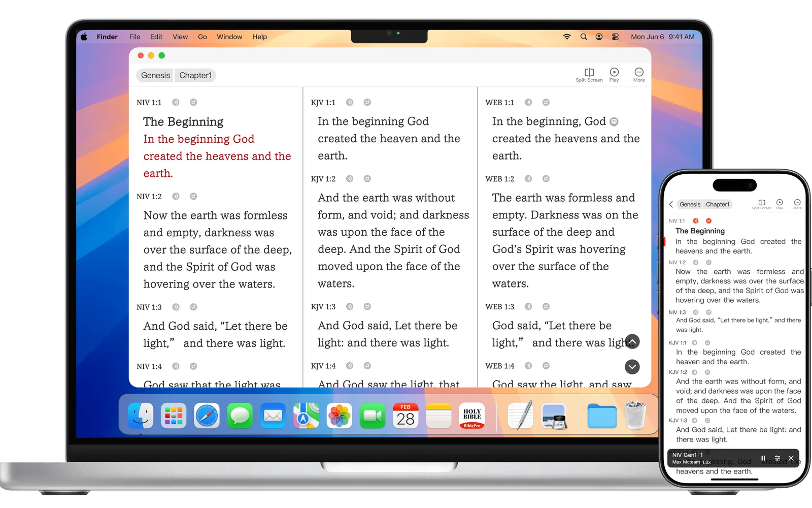Screen dimensions: 812x508
Task: Open the Go menu
Action: pos(202,37)
